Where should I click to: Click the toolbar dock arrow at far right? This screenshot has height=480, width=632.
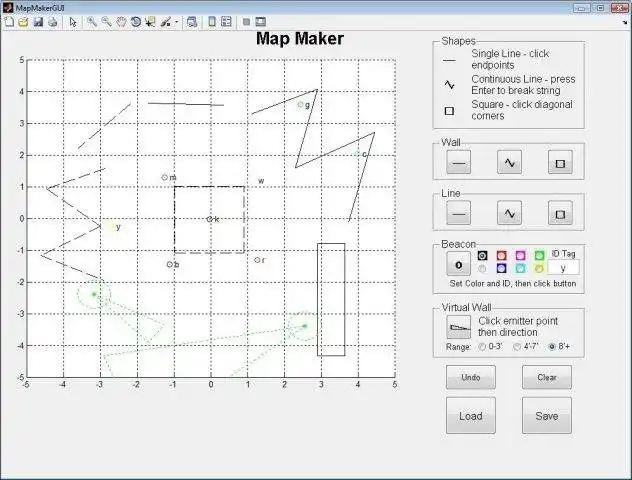click(x=625, y=23)
